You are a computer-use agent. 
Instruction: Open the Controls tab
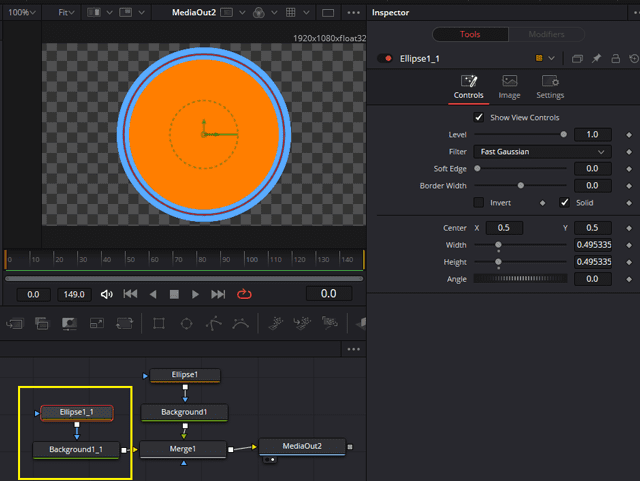pos(469,87)
